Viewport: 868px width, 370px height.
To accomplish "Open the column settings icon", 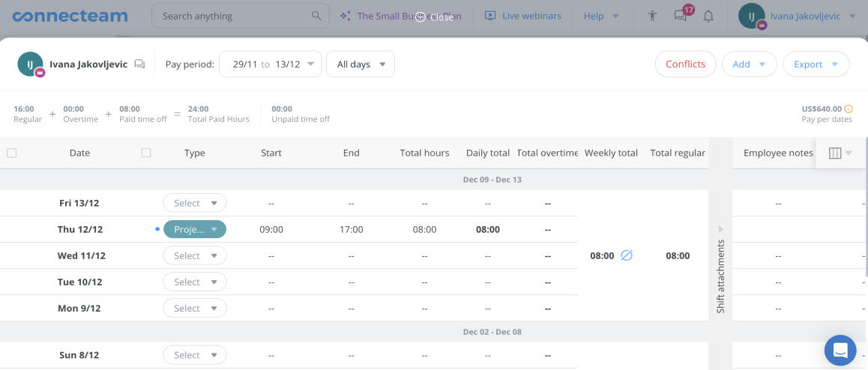I will click(x=836, y=153).
